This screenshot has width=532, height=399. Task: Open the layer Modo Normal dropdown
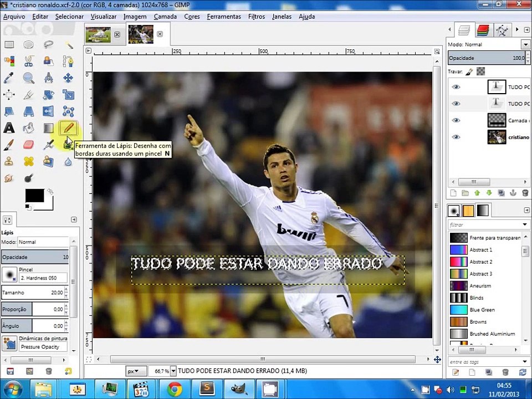pos(525,44)
